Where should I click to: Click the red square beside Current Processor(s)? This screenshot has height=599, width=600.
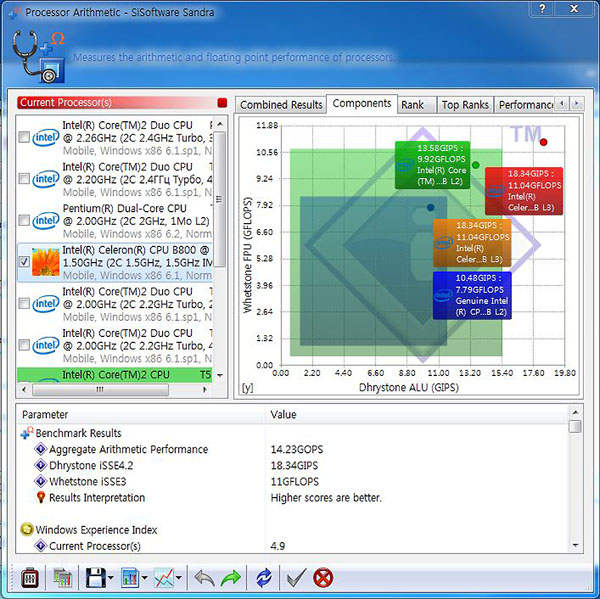pyautogui.click(x=222, y=103)
